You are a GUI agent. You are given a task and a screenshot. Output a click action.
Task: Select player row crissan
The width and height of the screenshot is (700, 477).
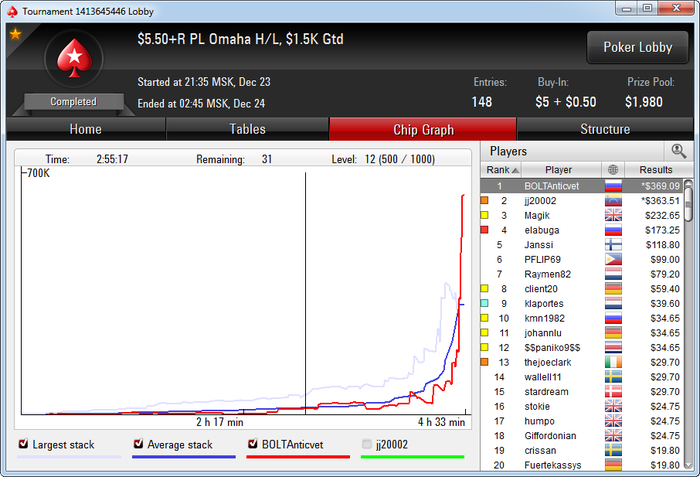(x=582, y=451)
